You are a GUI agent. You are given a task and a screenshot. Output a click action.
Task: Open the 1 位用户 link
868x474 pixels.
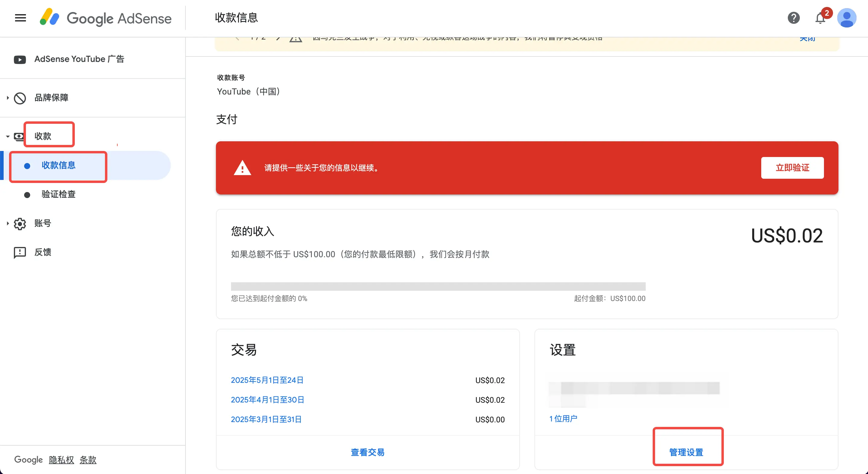563,419
